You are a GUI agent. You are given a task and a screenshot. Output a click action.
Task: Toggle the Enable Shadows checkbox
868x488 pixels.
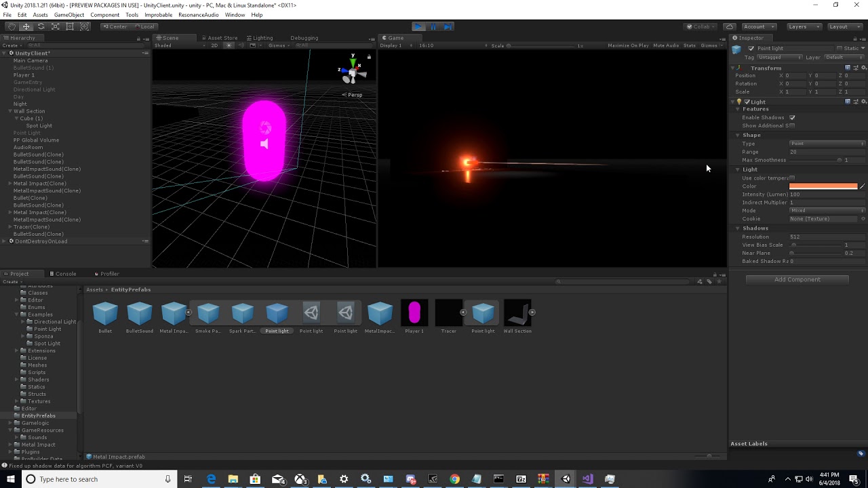coord(792,117)
